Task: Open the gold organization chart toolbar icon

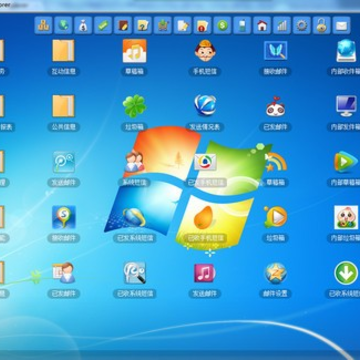Action: coord(43,25)
